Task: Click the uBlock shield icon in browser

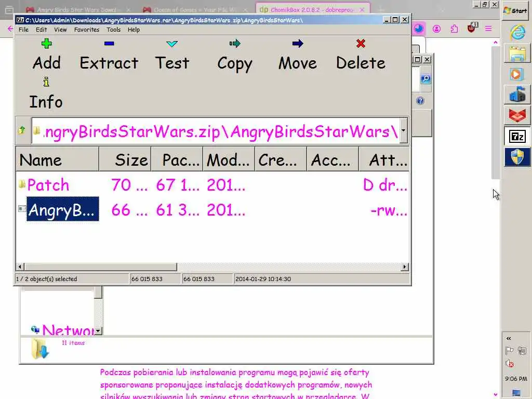Action: coord(472,28)
